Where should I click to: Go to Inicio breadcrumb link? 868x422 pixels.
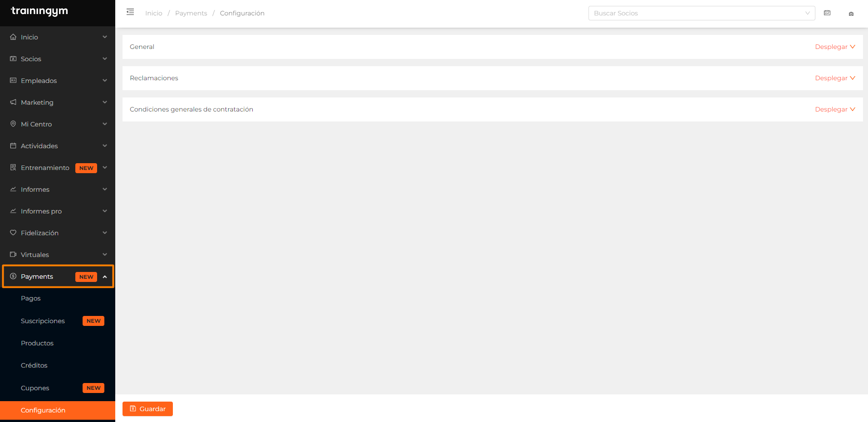154,13
